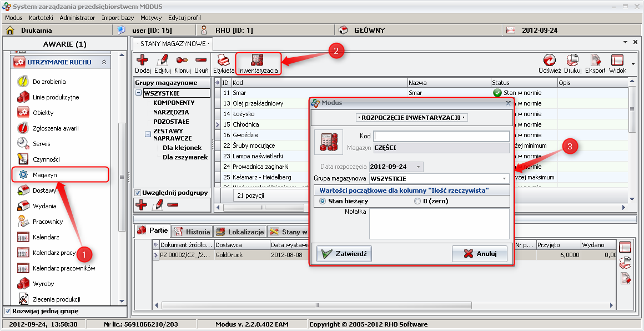Clone record with Klonuj icon
This screenshot has height=331, width=644.
pos(182,61)
